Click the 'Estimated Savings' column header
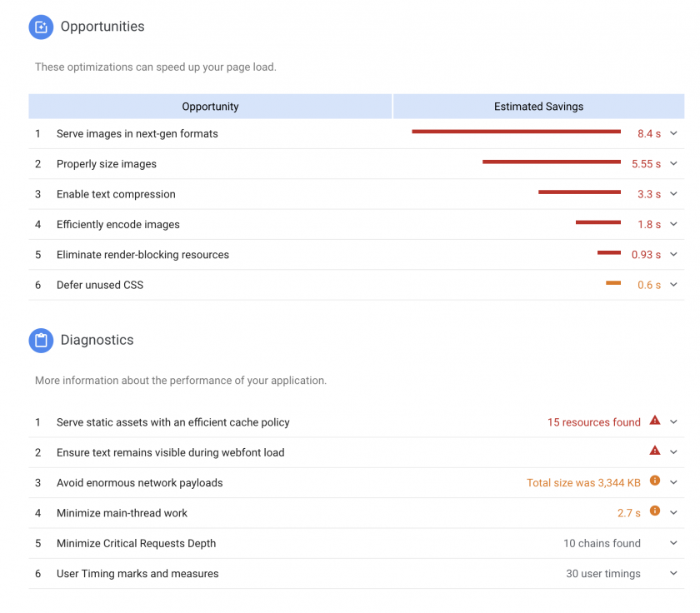 (538, 107)
